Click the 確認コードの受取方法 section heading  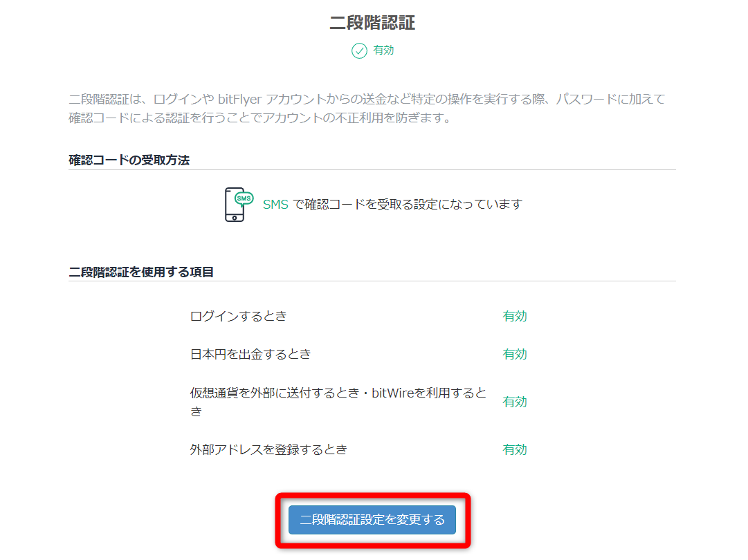[x=129, y=160]
